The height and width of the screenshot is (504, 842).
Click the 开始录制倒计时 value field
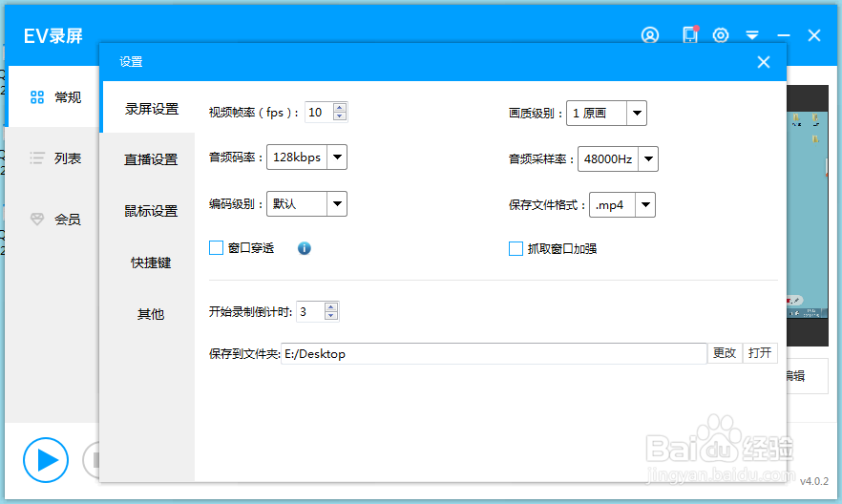(310, 312)
